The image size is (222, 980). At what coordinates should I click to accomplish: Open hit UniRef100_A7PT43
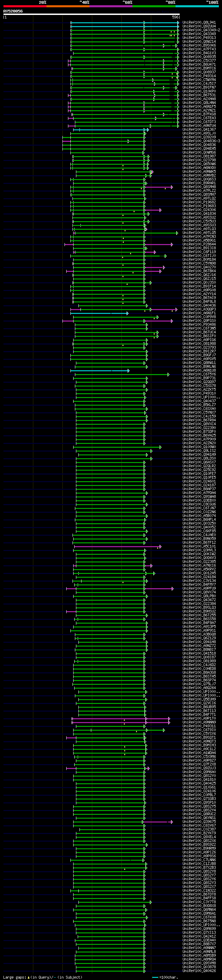(x=199, y=49)
